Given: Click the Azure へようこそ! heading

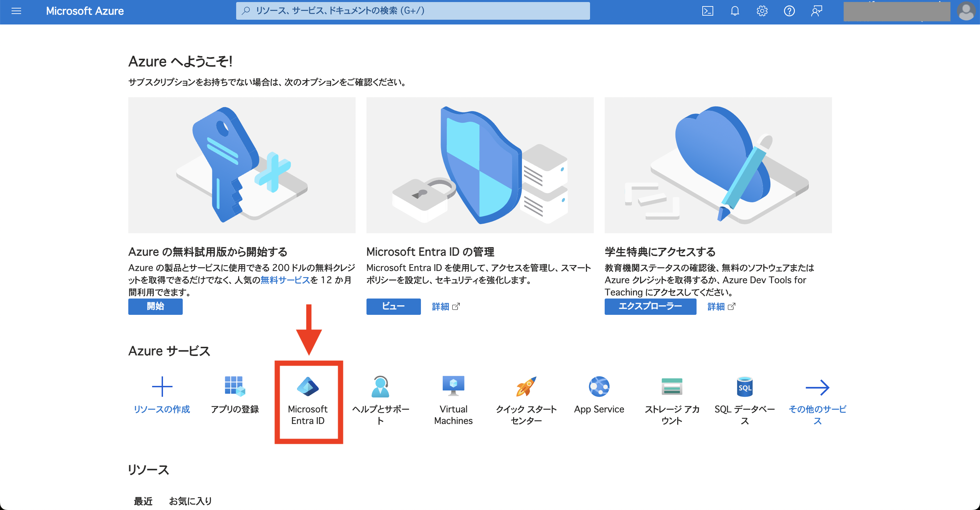Looking at the screenshot, I should point(180,61).
